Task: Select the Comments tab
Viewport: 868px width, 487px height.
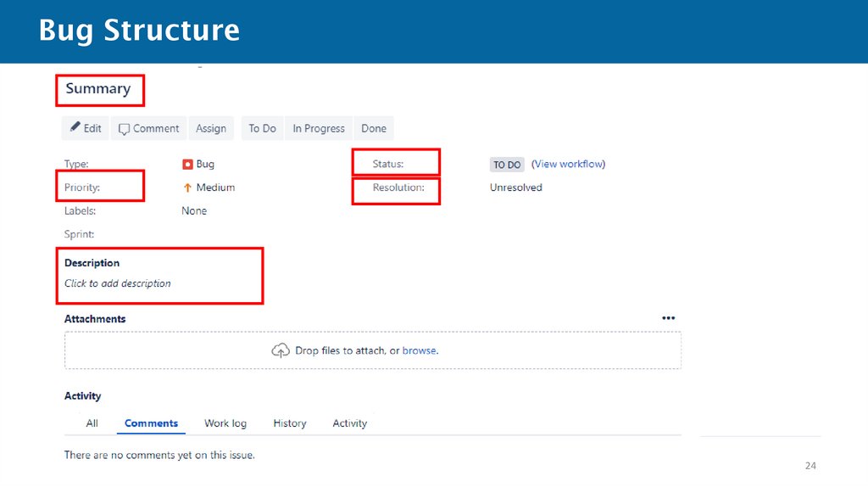Action: pyautogui.click(x=151, y=423)
